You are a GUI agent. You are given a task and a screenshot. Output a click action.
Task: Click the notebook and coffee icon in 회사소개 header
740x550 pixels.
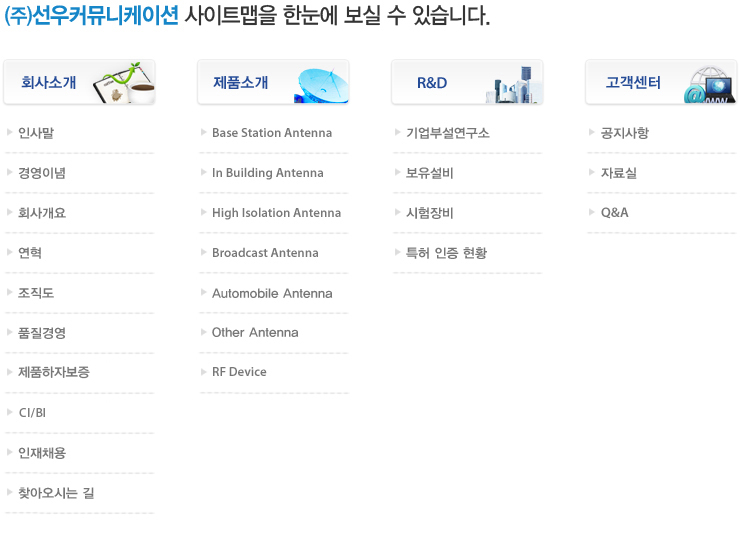click(125, 83)
